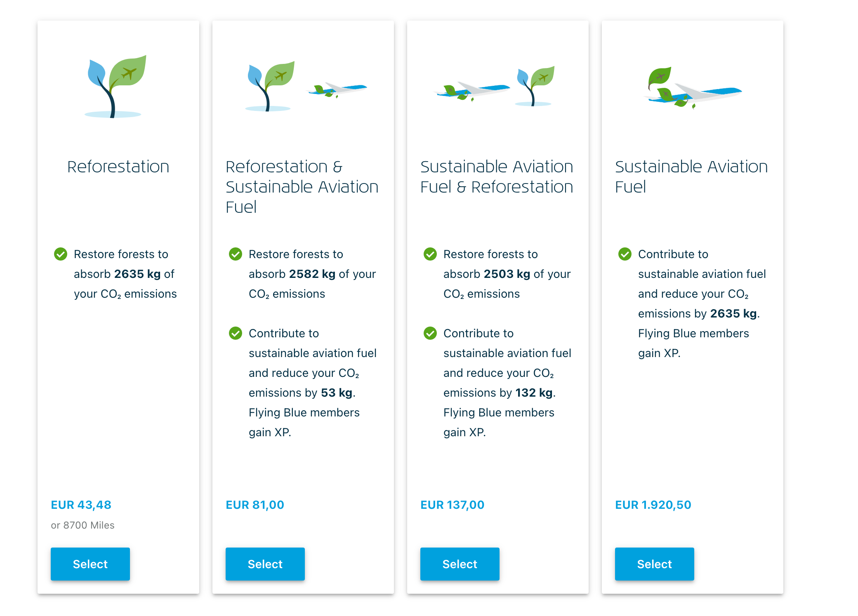Click the checkmark in the EUR 1.920,50 card
Image resolution: width=858 pixels, height=616 pixels.
pos(625,254)
